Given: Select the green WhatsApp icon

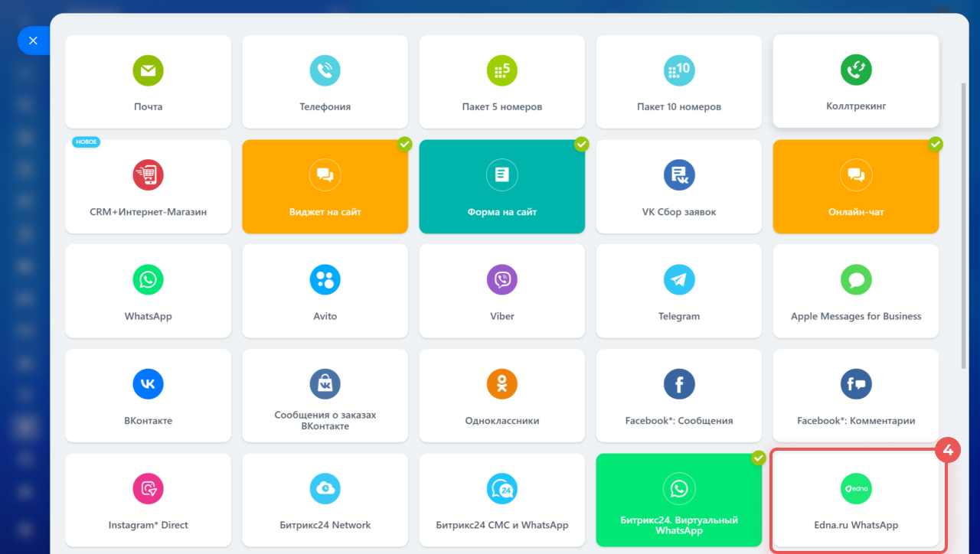Looking at the screenshot, I should 148,280.
